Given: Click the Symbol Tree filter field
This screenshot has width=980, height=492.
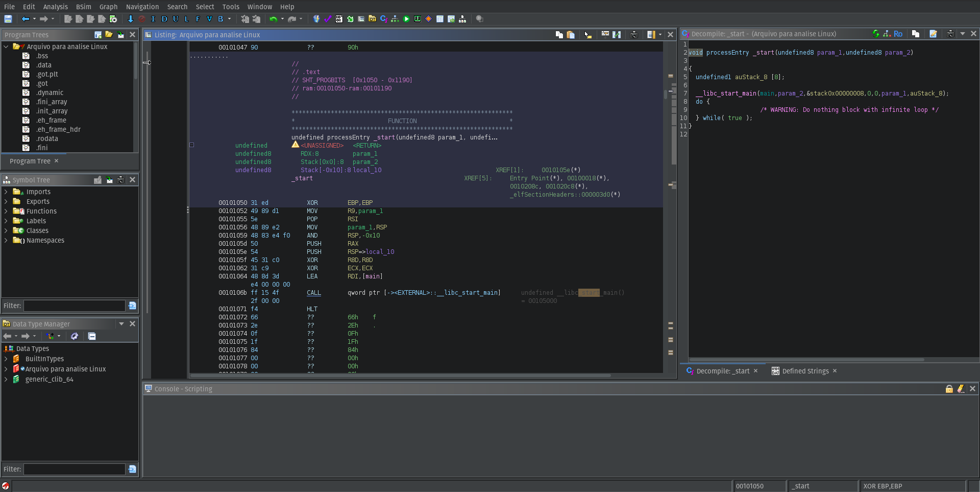Looking at the screenshot, I should [x=73, y=306].
